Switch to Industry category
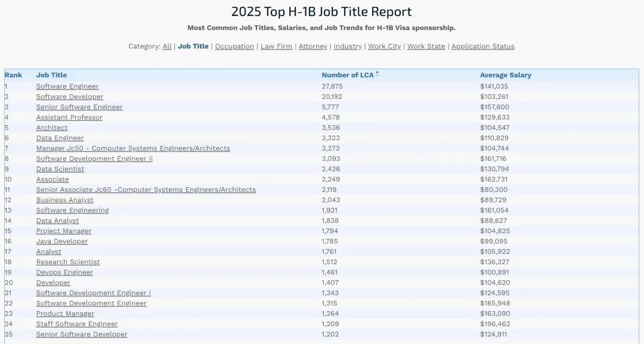Viewport: 644px width, 344px height. [x=348, y=47]
